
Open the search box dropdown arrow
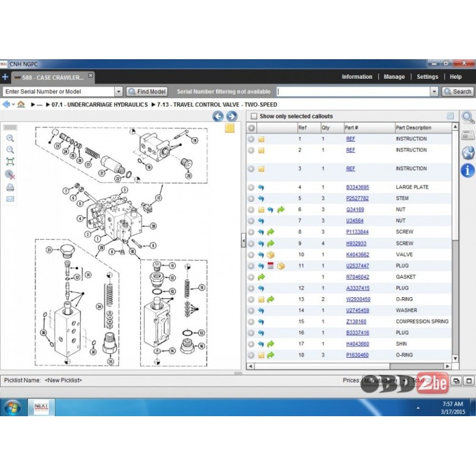coord(434,92)
